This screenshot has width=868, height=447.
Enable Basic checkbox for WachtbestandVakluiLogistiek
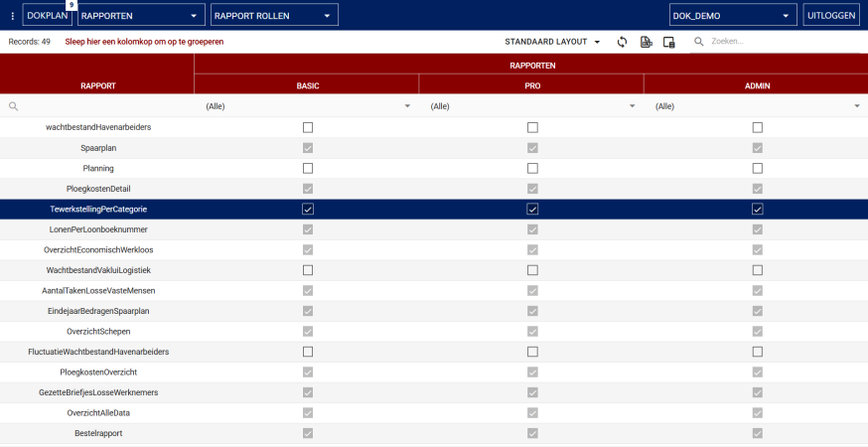pyautogui.click(x=308, y=270)
